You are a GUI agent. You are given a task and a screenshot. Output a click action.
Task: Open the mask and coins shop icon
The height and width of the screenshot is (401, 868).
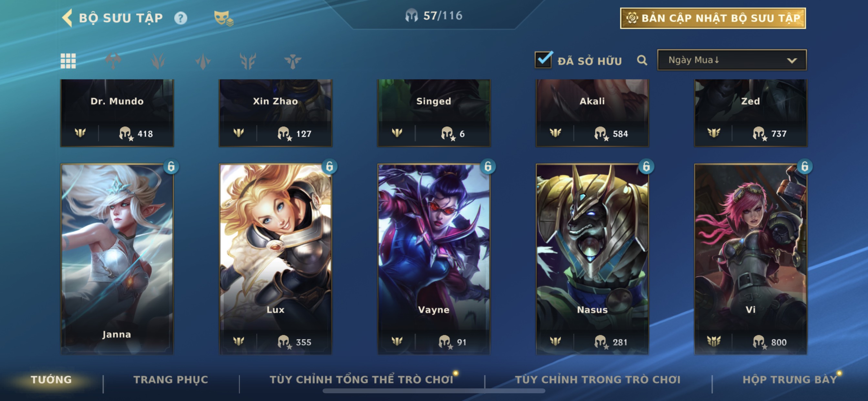click(224, 18)
